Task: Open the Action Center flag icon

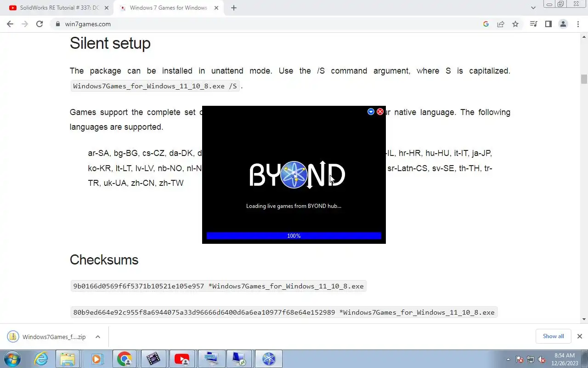Action: [520, 359]
